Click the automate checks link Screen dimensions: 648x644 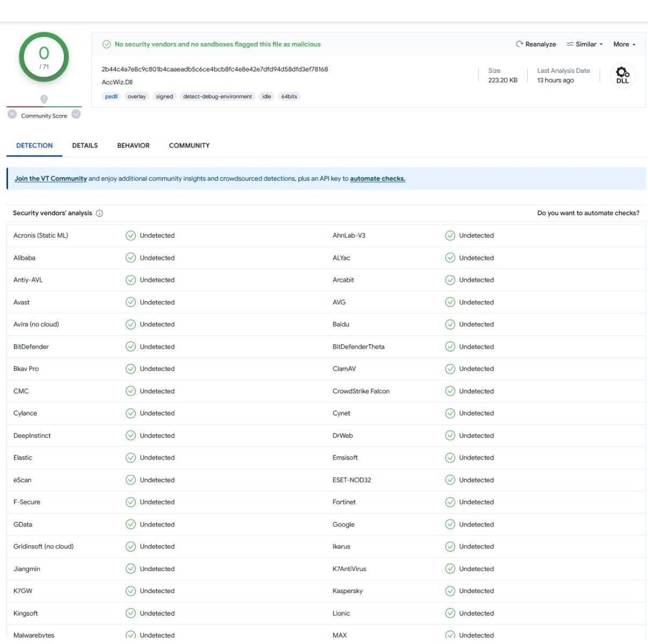377,179
